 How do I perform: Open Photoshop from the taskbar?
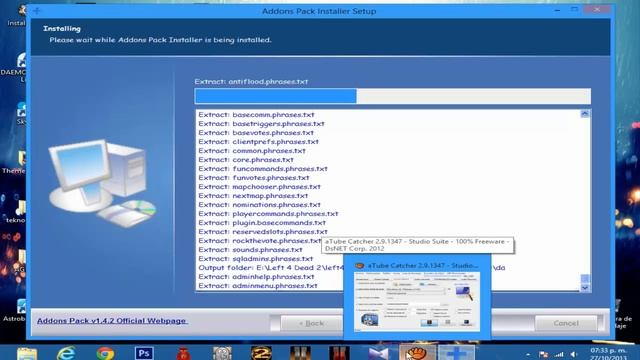(x=144, y=353)
